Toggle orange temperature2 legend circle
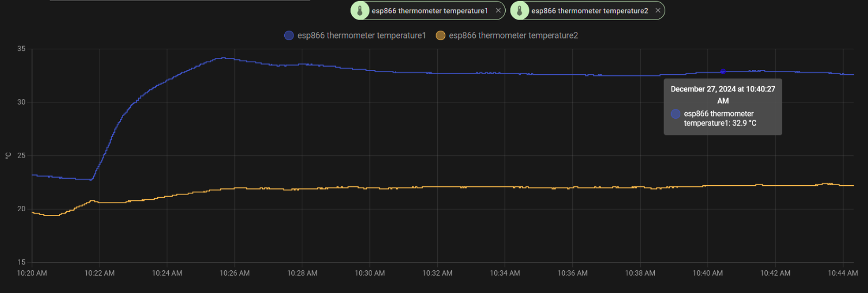This screenshot has height=293, width=868. pos(441,35)
